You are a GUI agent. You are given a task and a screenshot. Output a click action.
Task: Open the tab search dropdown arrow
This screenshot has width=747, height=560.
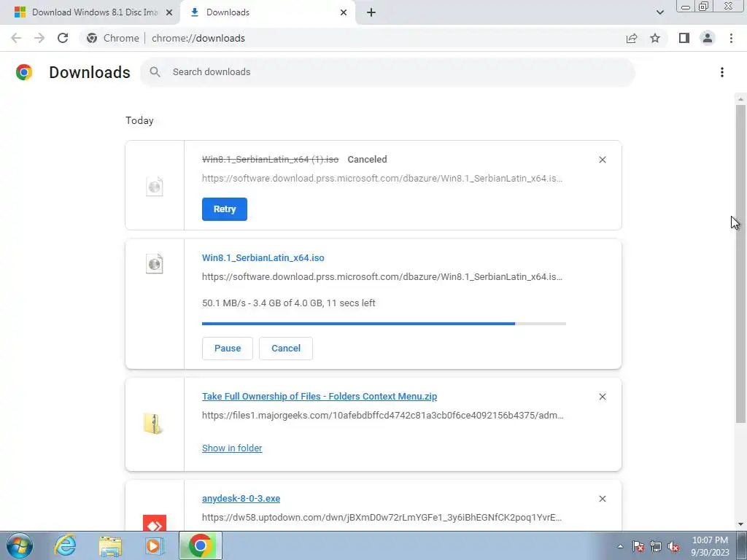[659, 12]
